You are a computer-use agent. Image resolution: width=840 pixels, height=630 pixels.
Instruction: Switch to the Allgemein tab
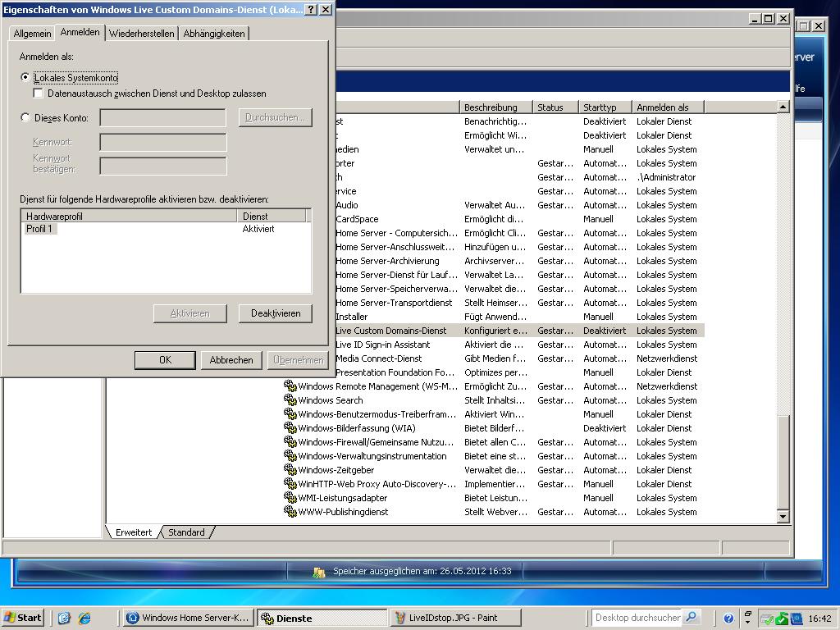pyautogui.click(x=32, y=33)
